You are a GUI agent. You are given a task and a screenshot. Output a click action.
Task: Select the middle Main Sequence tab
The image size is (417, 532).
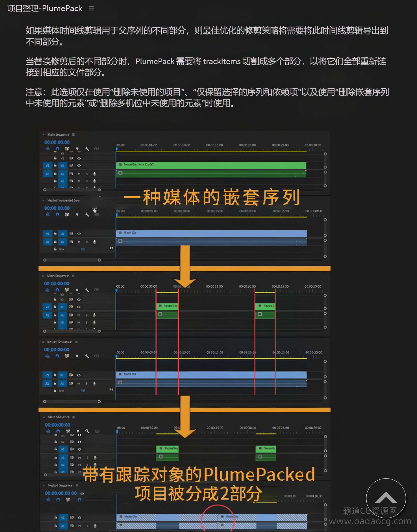coord(58,276)
